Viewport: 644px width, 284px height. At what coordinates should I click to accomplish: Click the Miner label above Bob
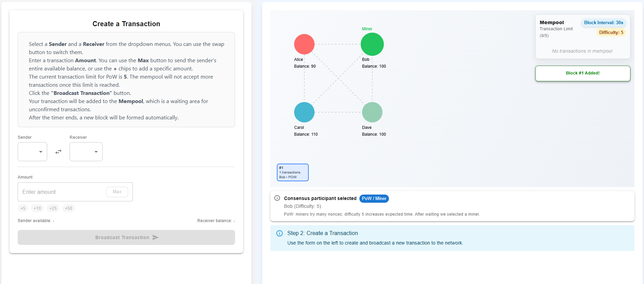click(x=367, y=29)
